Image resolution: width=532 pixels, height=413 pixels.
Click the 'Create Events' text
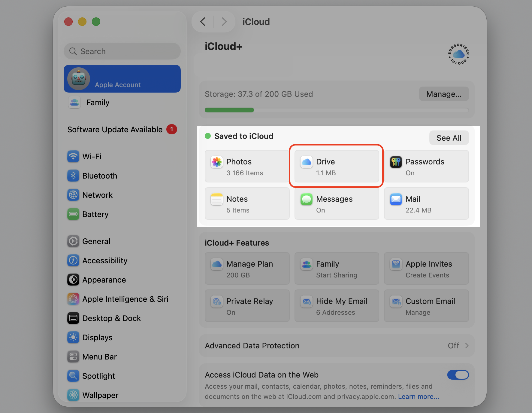click(x=427, y=275)
